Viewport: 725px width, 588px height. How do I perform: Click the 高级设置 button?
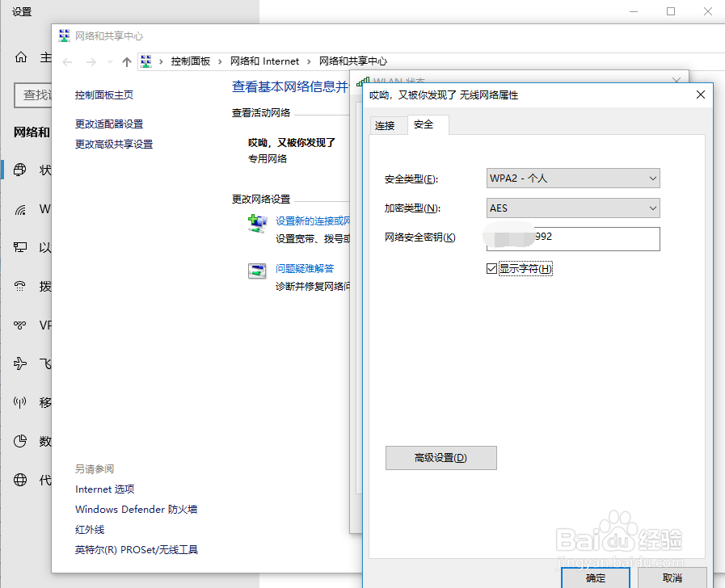(440, 457)
